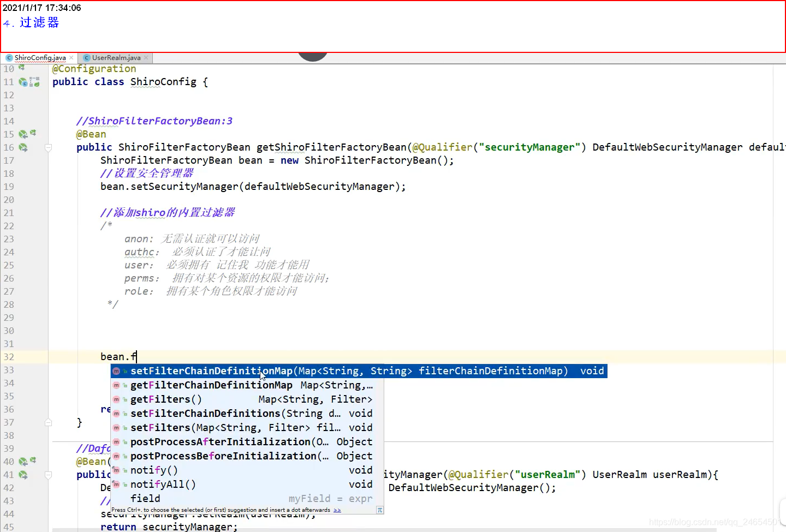786x532 pixels.
Task: Close the ShiroConfig.java tab
Action: tap(72, 58)
